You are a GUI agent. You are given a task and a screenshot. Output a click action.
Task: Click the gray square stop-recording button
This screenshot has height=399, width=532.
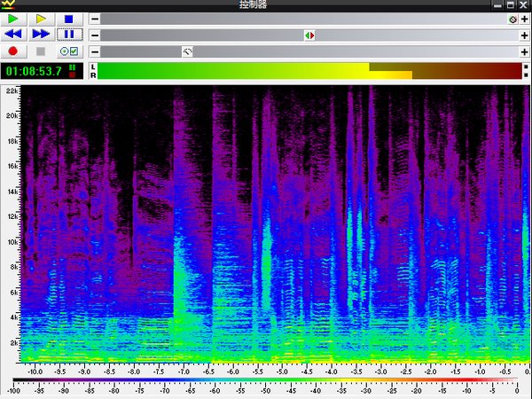[x=41, y=51]
